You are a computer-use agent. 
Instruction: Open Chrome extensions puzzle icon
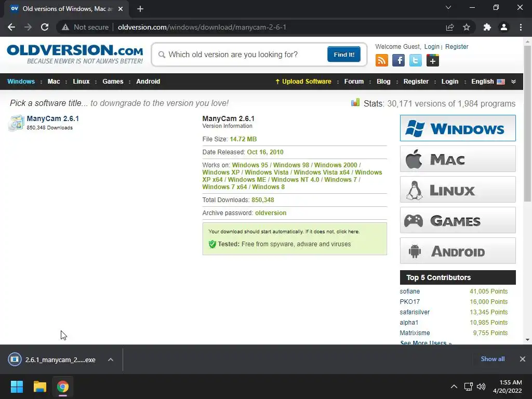(487, 27)
